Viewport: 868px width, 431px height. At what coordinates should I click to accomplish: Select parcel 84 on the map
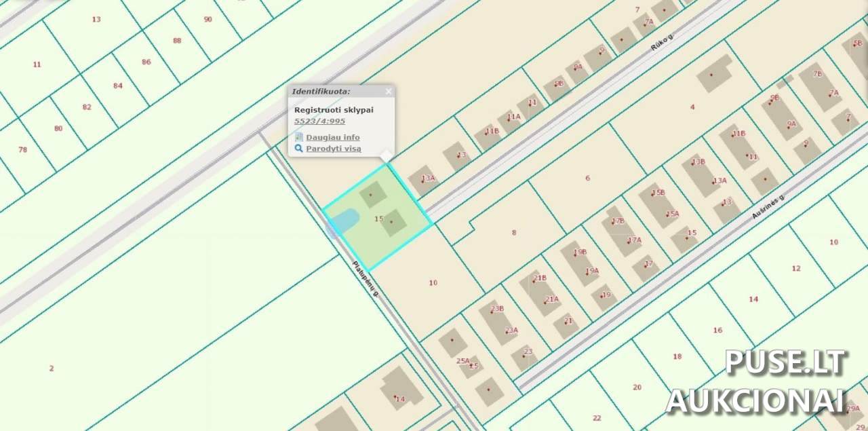(x=118, y=86)
